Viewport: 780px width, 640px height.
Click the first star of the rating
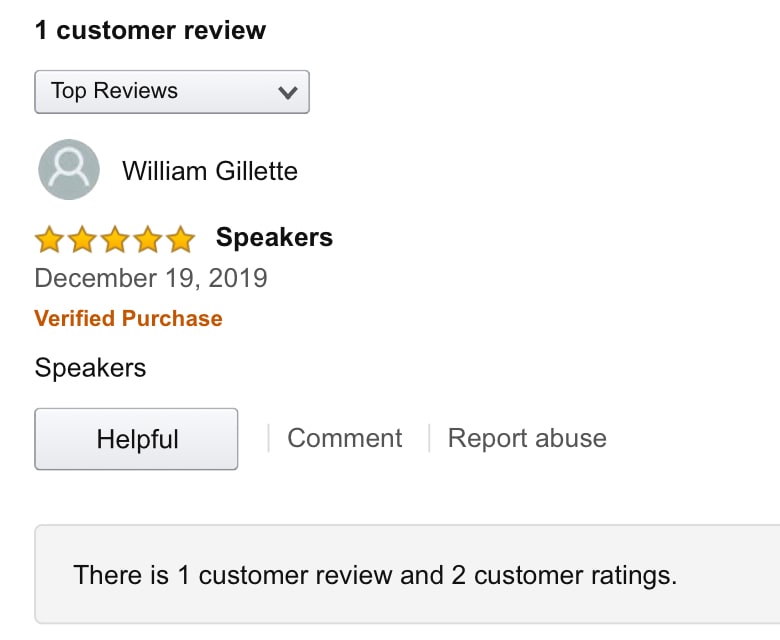[49, 239]
